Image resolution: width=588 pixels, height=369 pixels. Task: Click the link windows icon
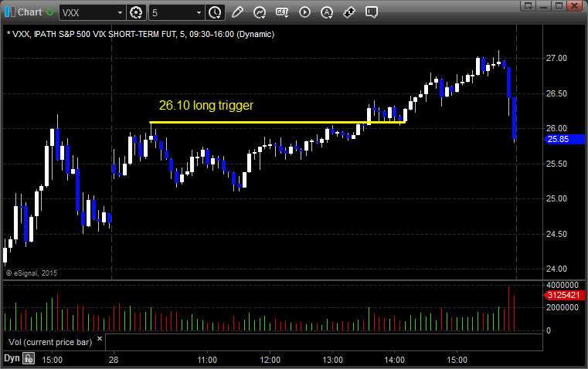[x=349, y=12]
